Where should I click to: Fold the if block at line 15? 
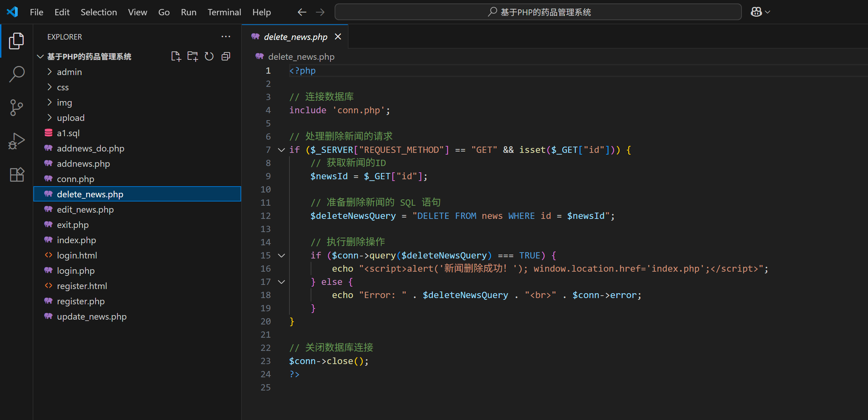point(281,255)
